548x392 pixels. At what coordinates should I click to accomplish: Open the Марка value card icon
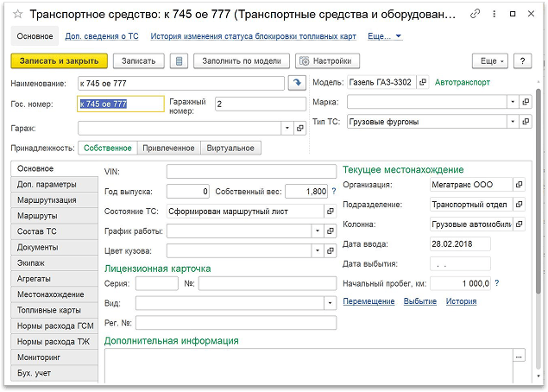point(526,102)
